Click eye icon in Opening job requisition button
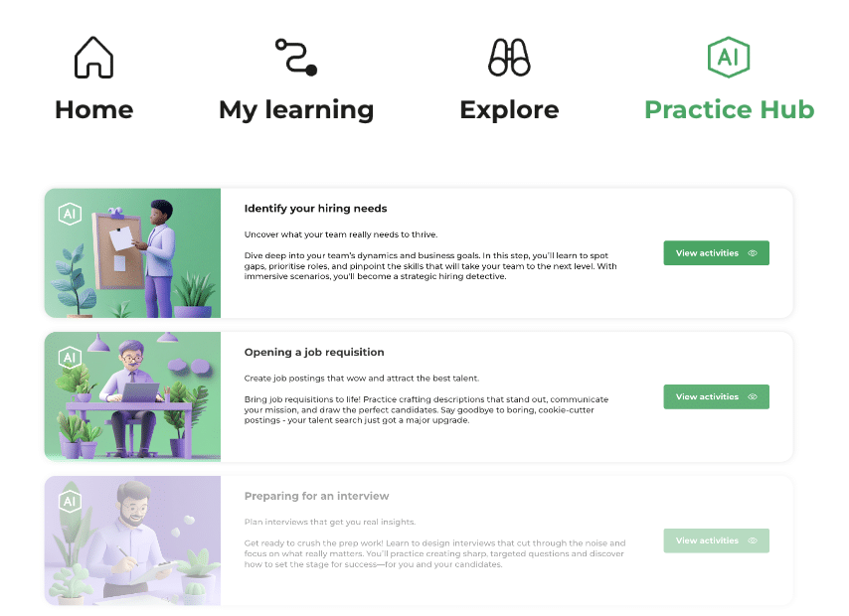849x616 pixels. 753,396
